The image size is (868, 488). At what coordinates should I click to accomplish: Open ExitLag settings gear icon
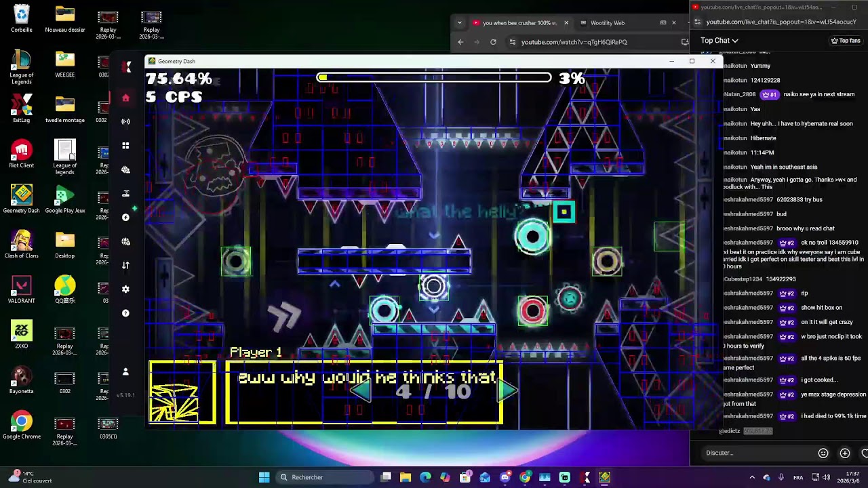(125, 289)
